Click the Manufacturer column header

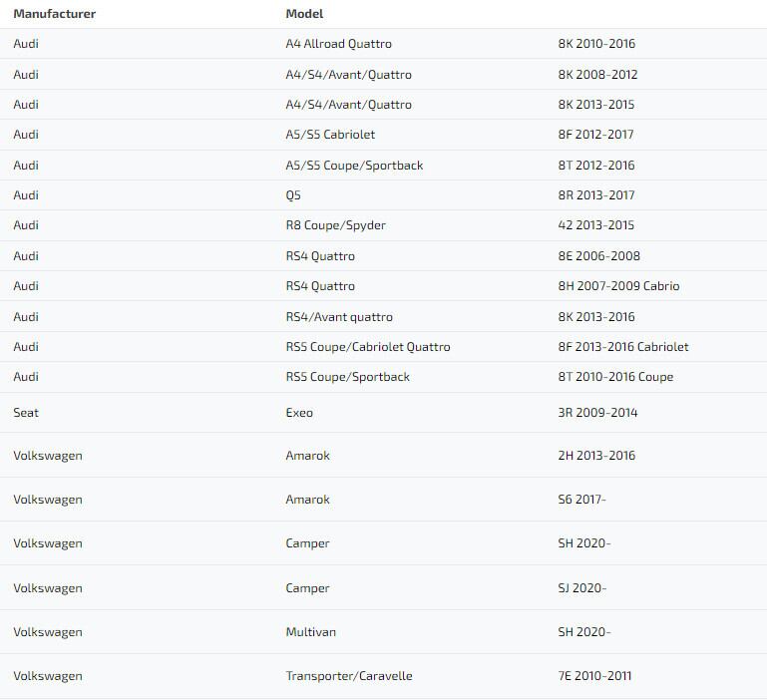tap(54, 14)
